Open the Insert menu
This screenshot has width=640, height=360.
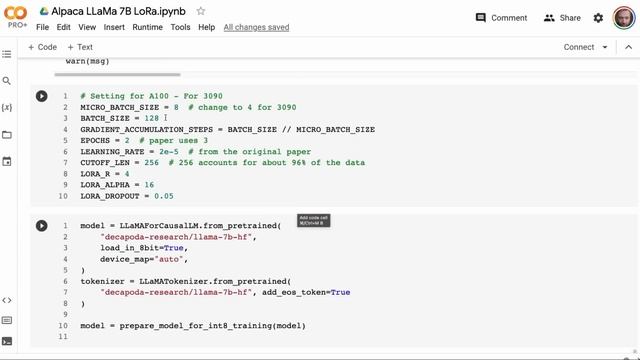[x=114, y=27]
